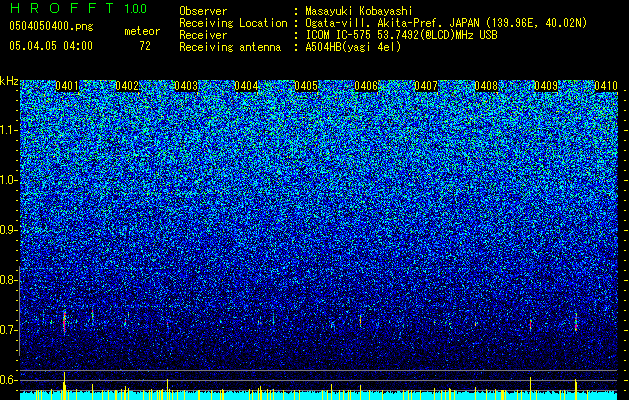
Task: Click the 0409 time marker label
Action: point(546,86)
